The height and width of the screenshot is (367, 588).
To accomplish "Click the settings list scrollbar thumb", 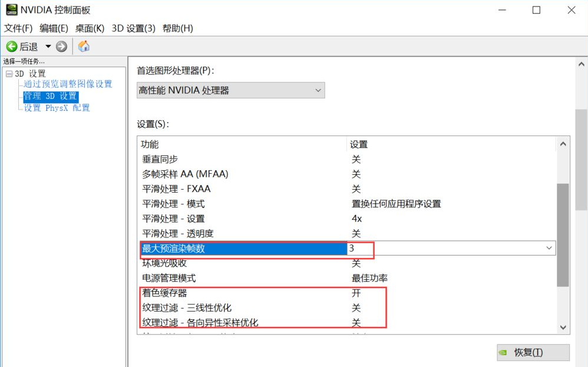I will (563, 235).
